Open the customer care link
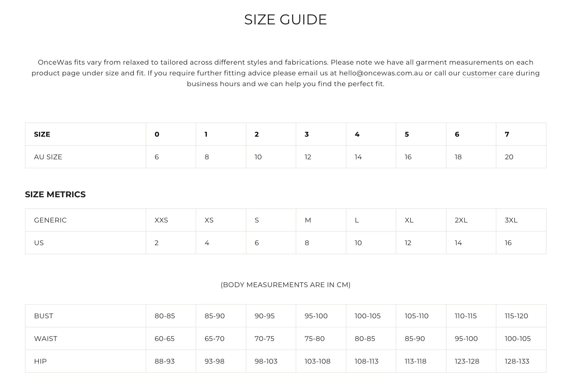 (488, 73)
